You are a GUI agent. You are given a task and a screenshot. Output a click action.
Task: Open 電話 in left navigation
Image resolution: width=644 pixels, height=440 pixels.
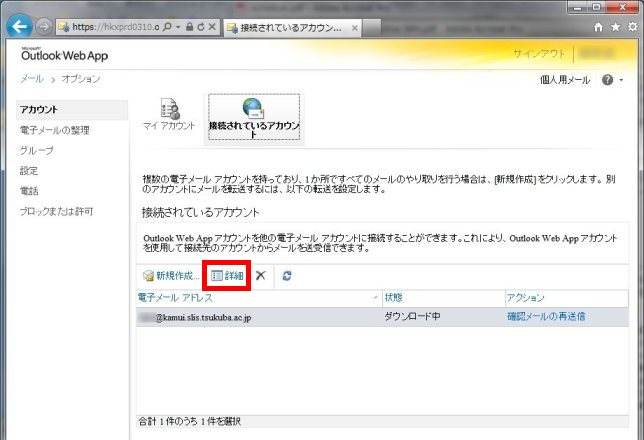click(x=29, y=191)
